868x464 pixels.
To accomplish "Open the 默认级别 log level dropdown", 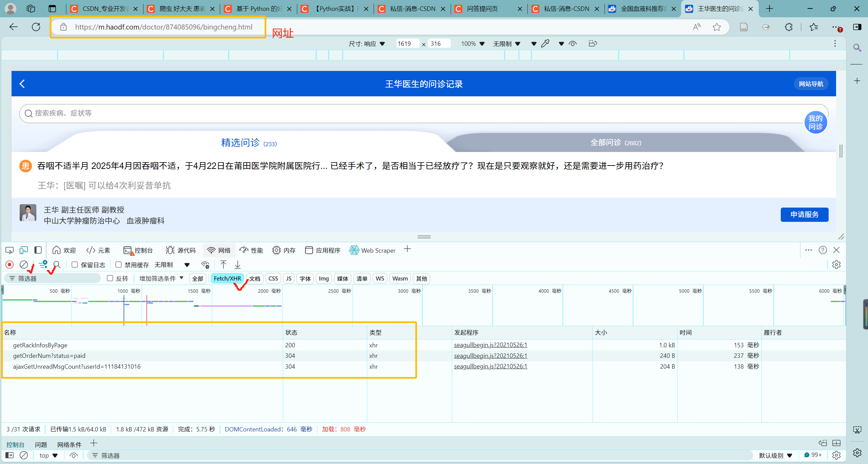I will [x=776, y=455].
